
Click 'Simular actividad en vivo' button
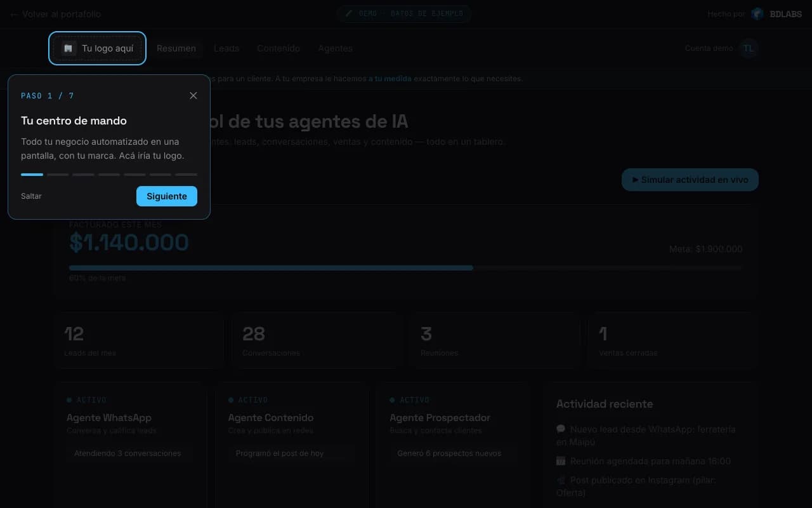click(x=690, y=180)
